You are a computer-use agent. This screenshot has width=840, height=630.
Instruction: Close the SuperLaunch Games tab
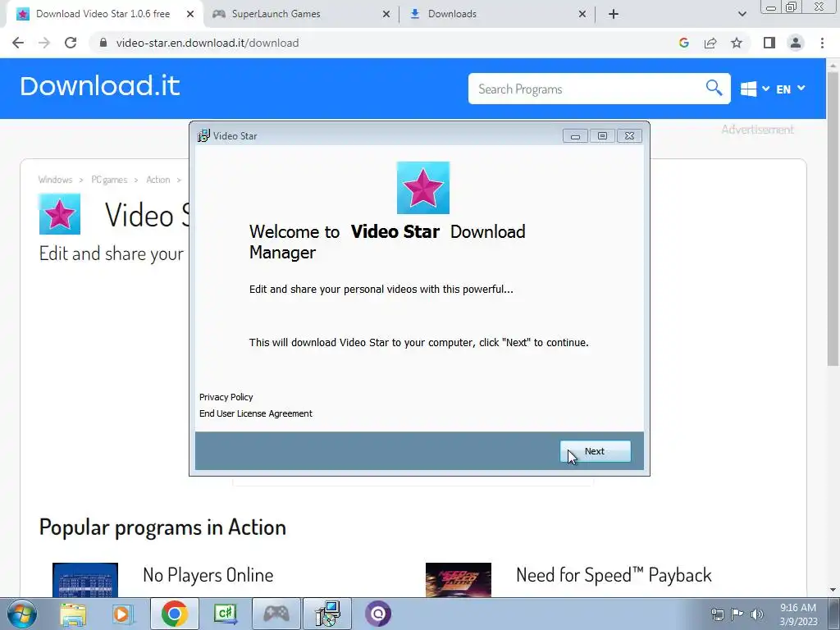click(386, 14)
